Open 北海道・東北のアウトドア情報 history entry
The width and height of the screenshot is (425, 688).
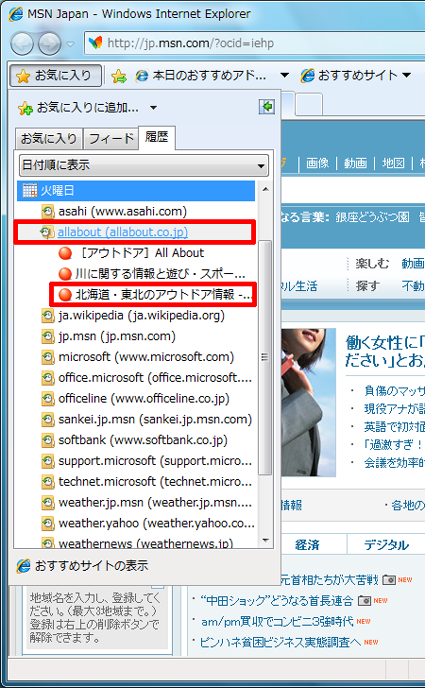click(x=154, y=295)
